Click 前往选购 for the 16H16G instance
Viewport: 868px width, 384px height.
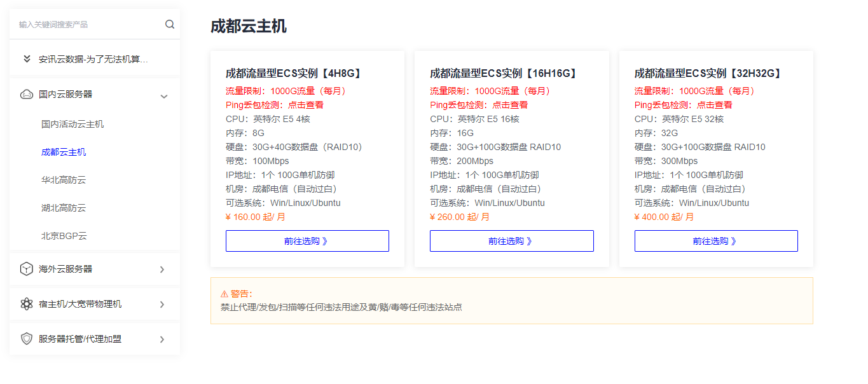point(511,241)
